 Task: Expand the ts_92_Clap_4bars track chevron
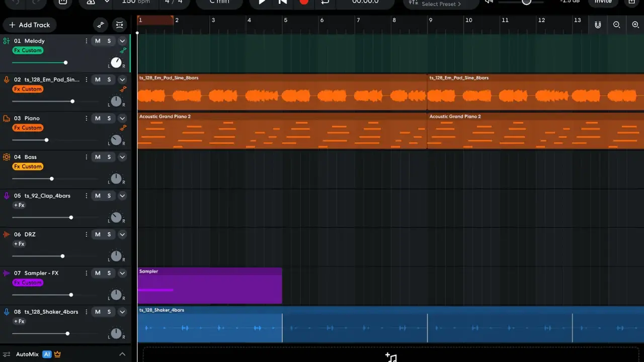[122, 196]
